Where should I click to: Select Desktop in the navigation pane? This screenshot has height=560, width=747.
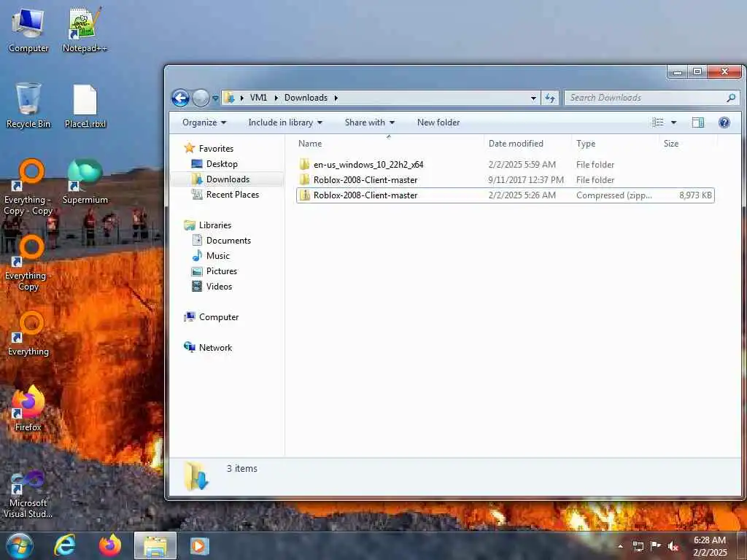coord(214,164)
